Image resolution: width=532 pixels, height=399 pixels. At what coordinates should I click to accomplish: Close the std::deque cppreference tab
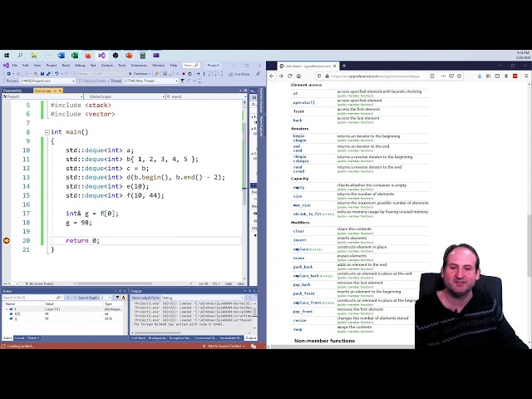[334, 66]
